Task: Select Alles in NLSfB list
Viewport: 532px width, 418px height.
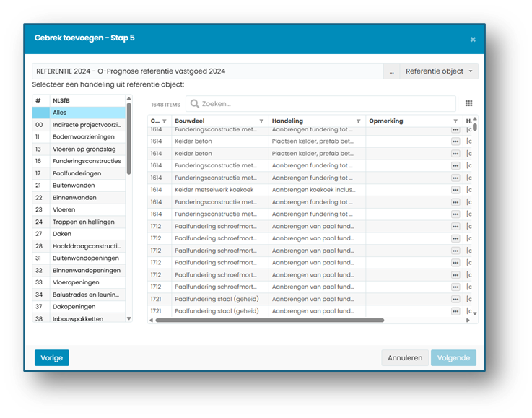Action: point(79,113)
